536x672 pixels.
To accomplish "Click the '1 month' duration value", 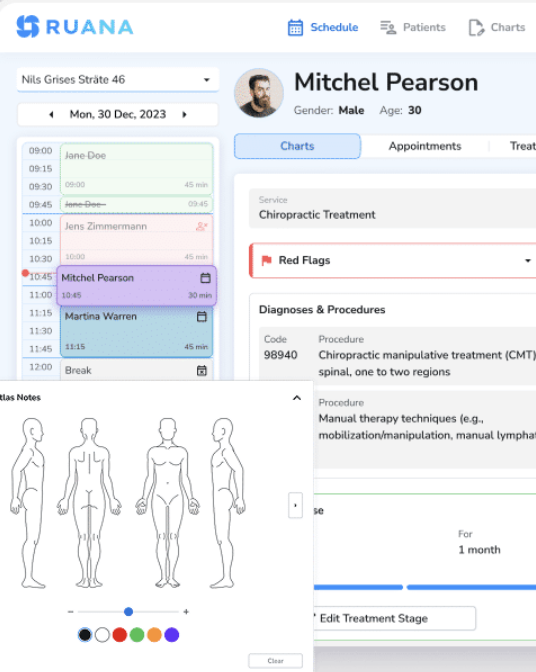I will click(479, 550).
